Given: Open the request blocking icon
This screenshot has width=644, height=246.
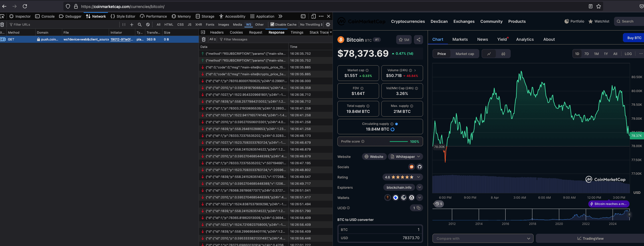Looking at the screenshot, I should 148,25.
